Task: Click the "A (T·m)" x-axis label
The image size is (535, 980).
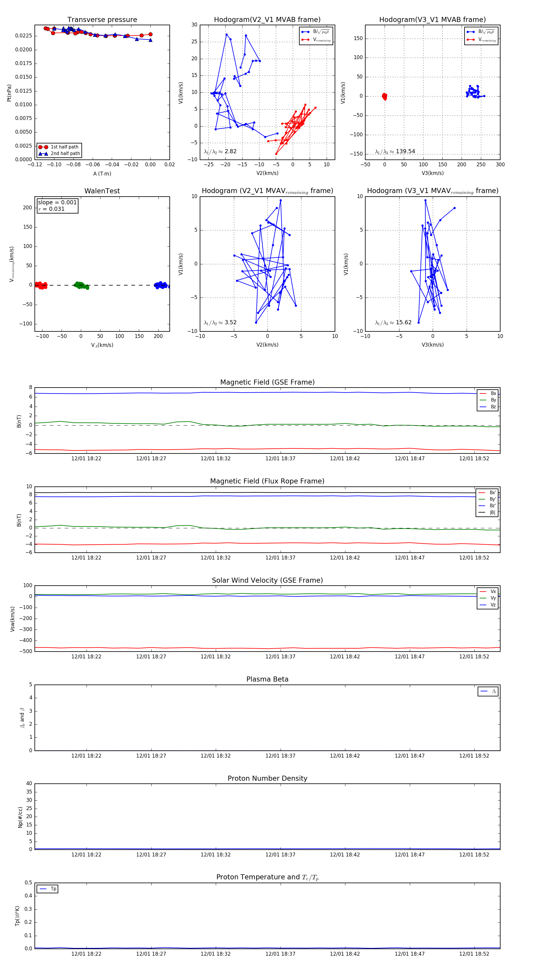Action: pyautogui.click(x=102, y=174)
